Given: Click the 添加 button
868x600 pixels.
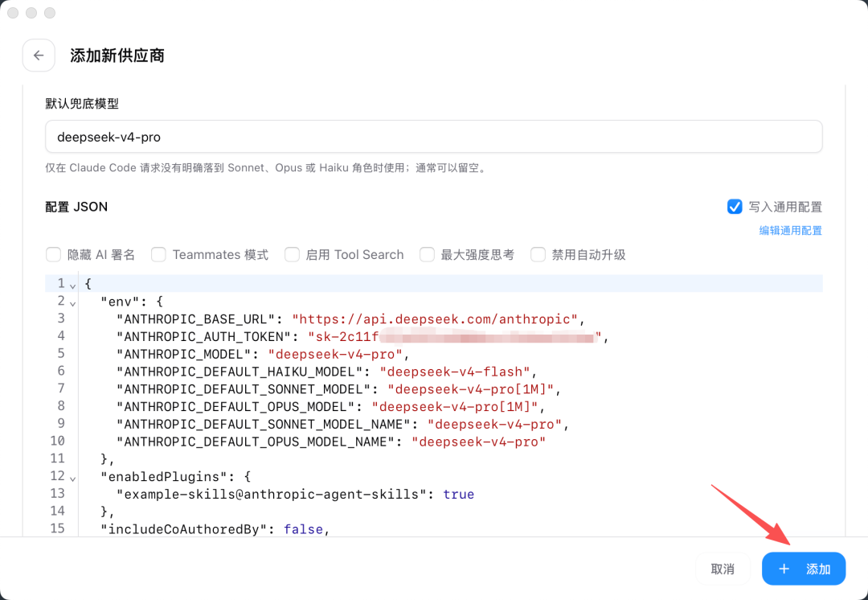Looking at the screenshot, I should 804,569.
